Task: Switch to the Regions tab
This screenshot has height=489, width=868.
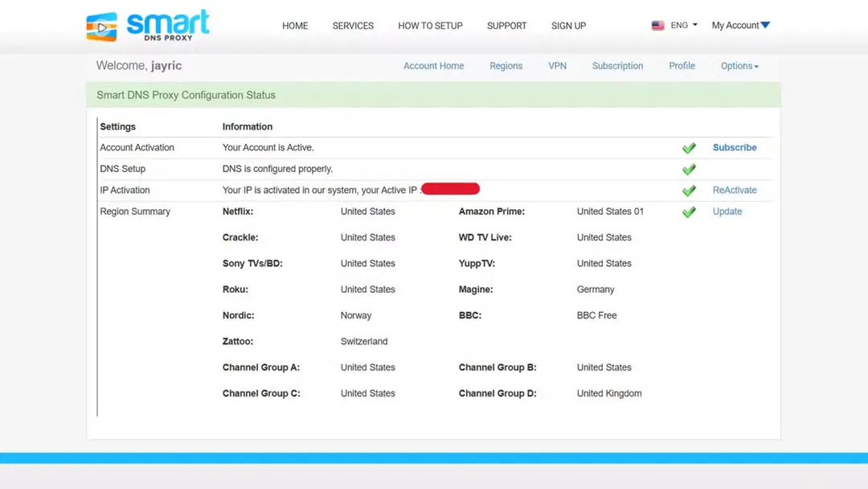Action: coord(506,66)
